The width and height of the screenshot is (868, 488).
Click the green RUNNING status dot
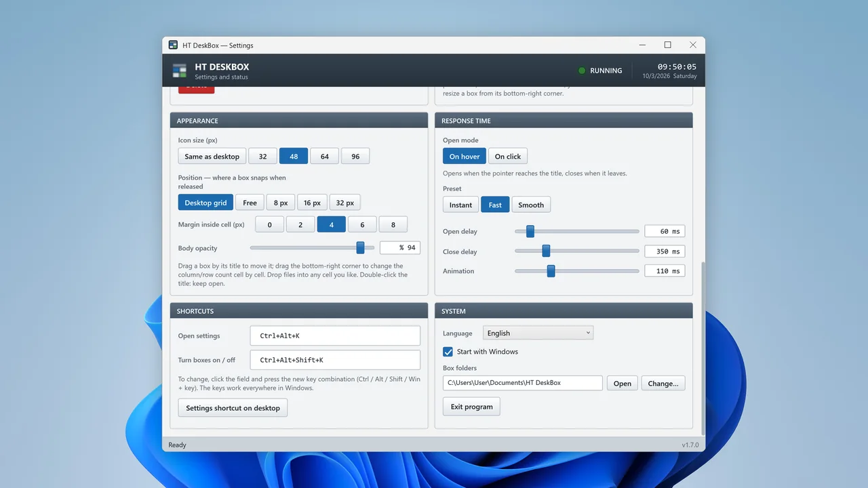[x=581, y=70]
